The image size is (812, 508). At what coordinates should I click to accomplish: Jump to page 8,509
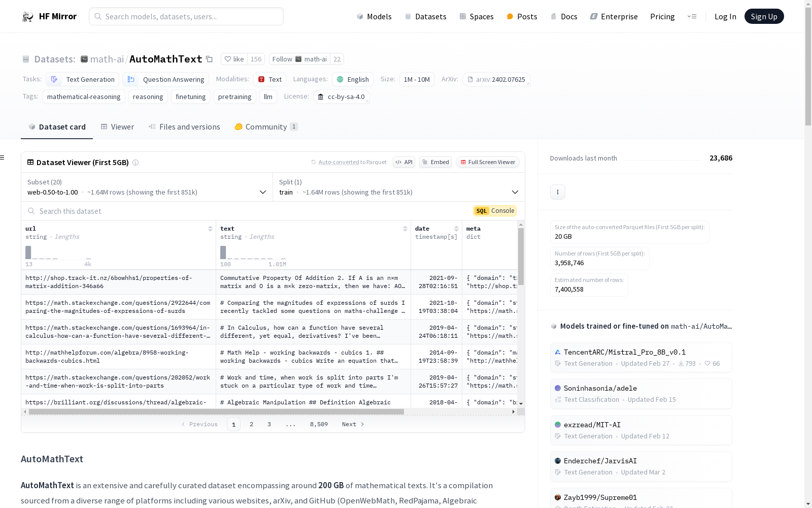point(319,424)
